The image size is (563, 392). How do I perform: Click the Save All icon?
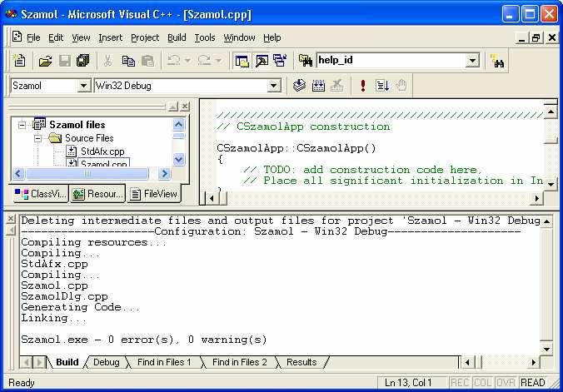pos(83,61)
